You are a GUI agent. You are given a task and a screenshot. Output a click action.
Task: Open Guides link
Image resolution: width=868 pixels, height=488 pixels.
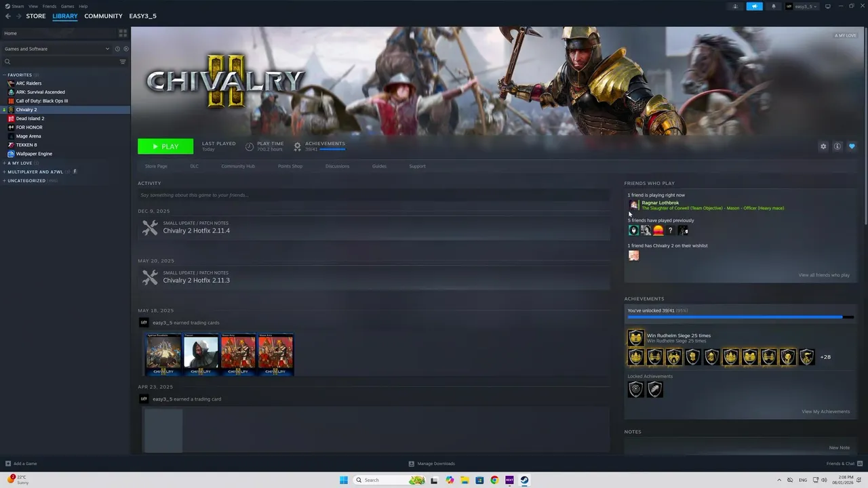(379, 166)
